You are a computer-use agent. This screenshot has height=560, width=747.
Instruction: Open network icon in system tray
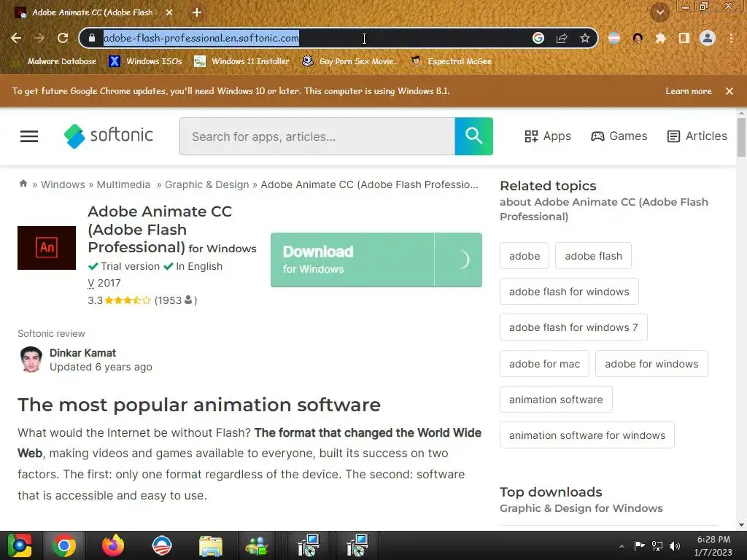pyautogui.click(x=657, y=545)
